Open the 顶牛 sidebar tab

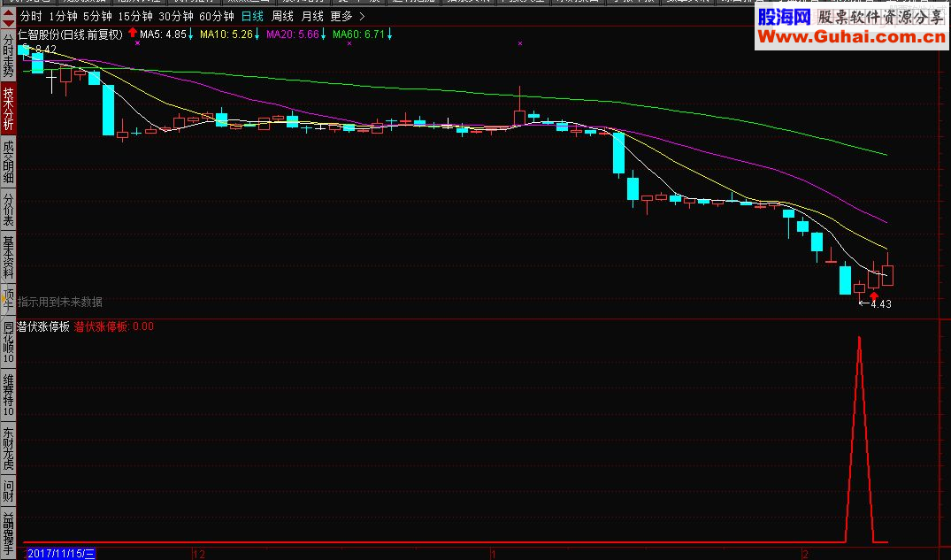coord(8,300)
